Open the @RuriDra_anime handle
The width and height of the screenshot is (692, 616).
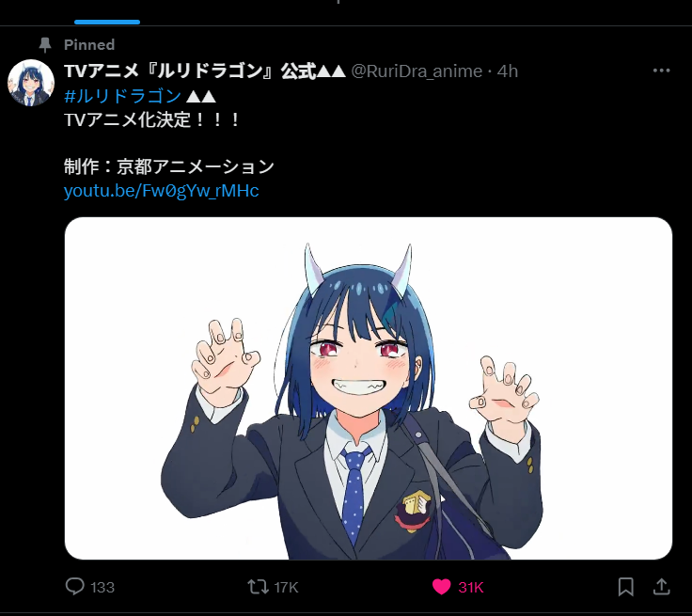417,71
